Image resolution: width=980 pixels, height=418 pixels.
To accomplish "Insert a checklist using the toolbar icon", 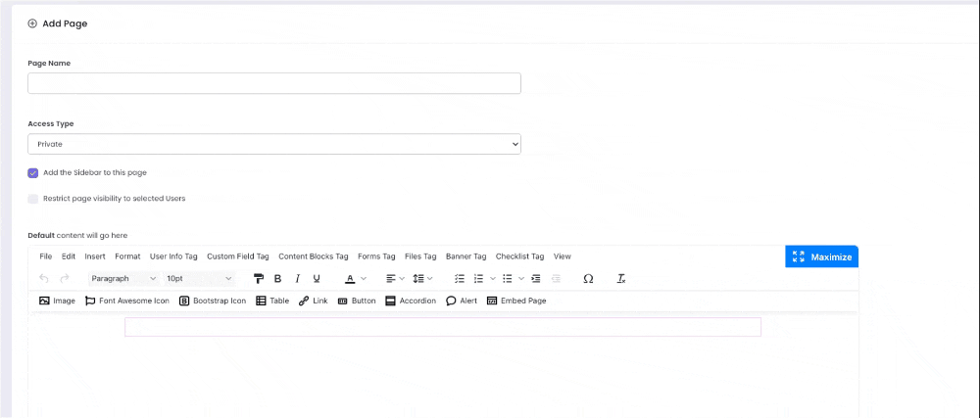I will (460, 279).
